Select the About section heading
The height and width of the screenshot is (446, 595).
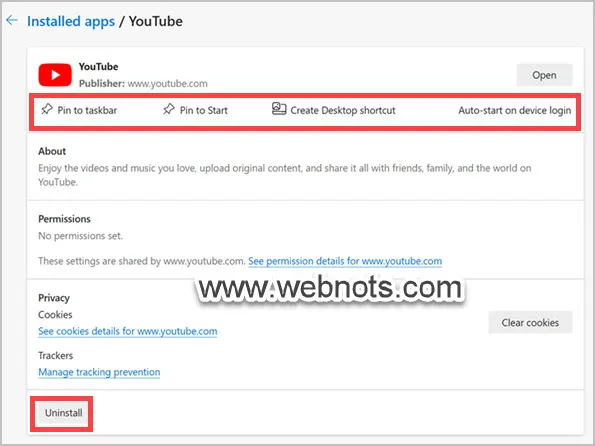(52, 151)
